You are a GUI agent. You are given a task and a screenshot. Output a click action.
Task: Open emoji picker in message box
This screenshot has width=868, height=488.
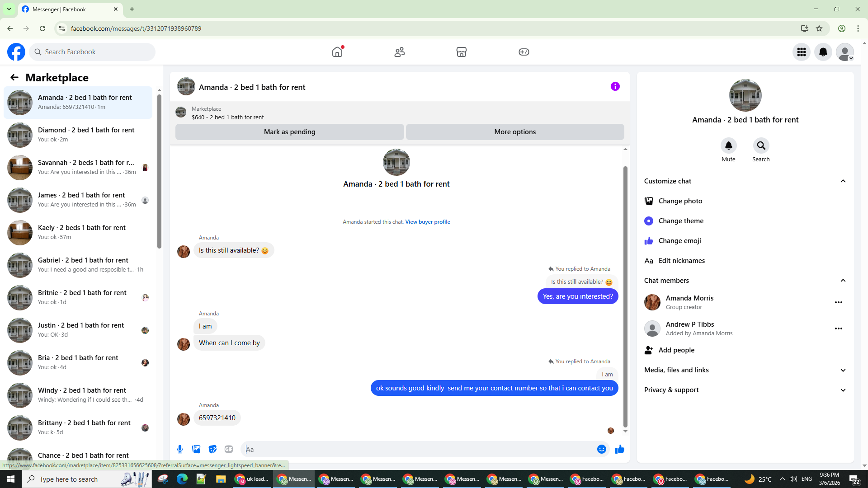(x=601, y=449)
